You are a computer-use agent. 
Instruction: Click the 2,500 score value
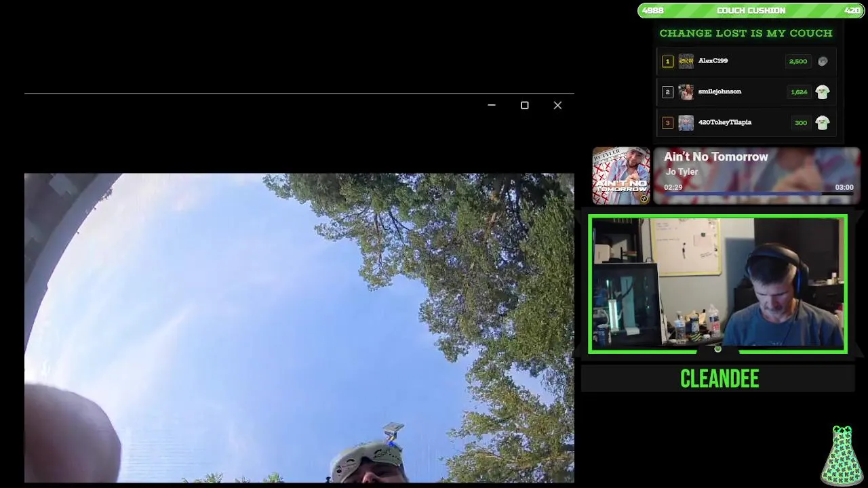[x=798, y=62]
